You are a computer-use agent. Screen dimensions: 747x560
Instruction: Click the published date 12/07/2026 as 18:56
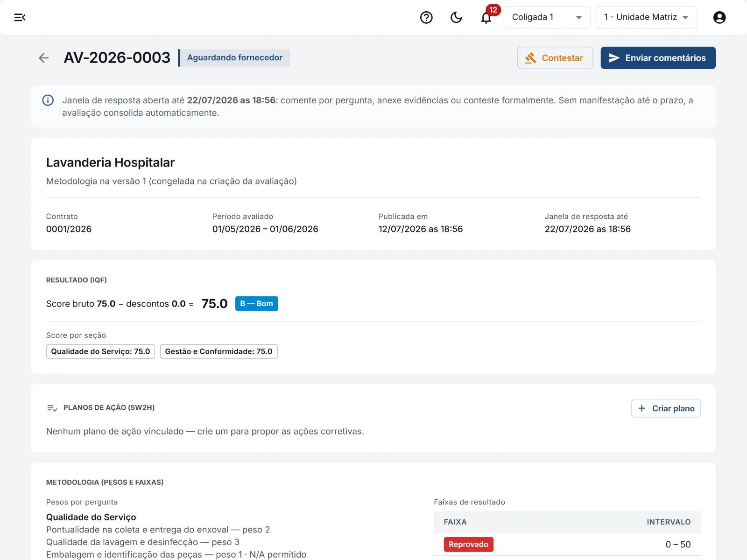(421, 229)
